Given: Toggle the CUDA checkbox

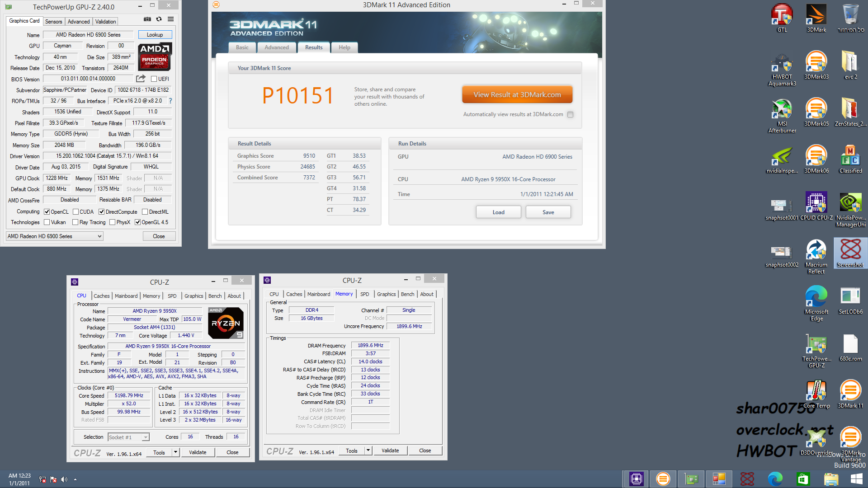Looking at the screenshot, I should point(75,211).
